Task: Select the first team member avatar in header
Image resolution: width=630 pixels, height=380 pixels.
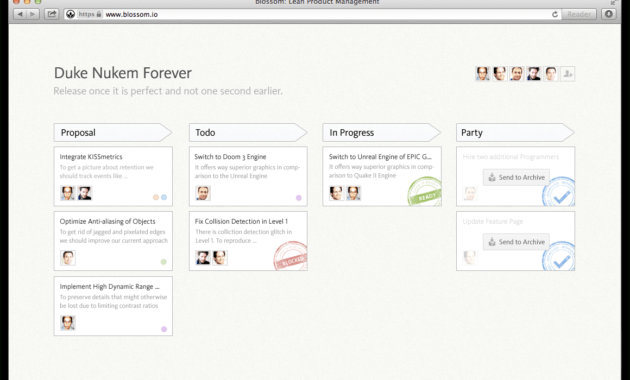Action: point(483,74)
